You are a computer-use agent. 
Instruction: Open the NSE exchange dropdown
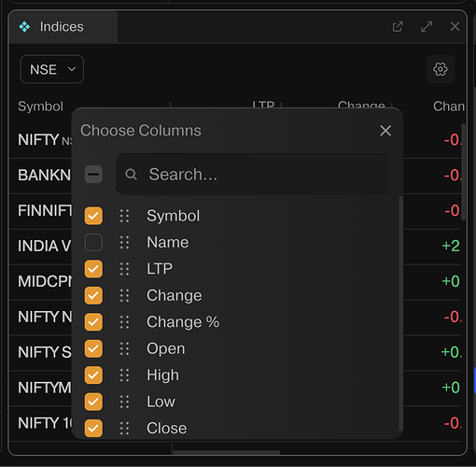(x=52, y=69)
